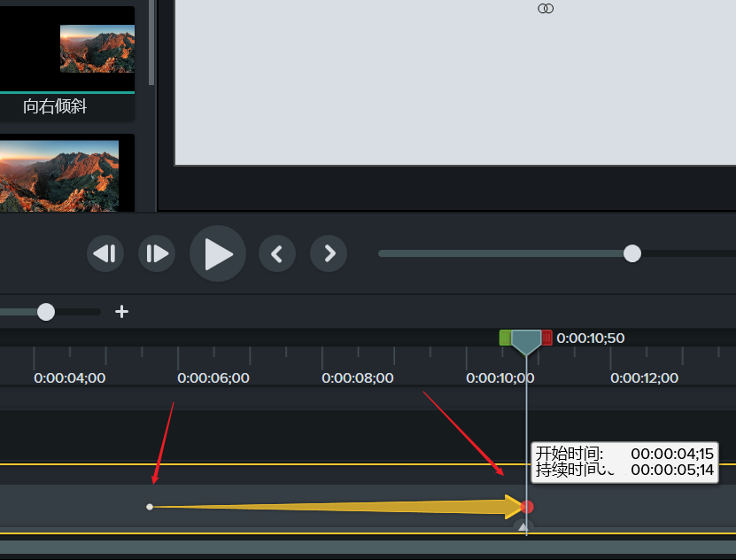Viewport: 736px width, 560px height.
Task: Click the playhead time readout 0:00:10;50
Action: 591,338
